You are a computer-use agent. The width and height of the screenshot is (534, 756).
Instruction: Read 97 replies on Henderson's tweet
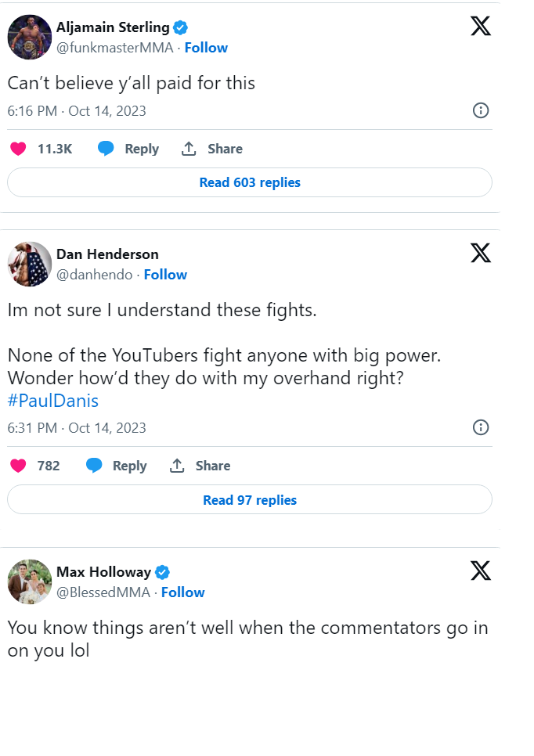pyautogui.click(x=250, y=499)
